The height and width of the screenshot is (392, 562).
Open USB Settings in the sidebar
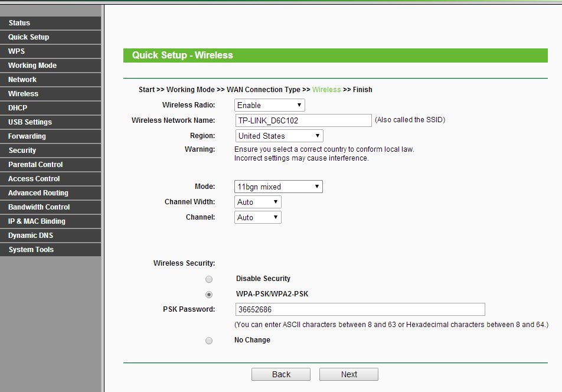click(50, 122)
